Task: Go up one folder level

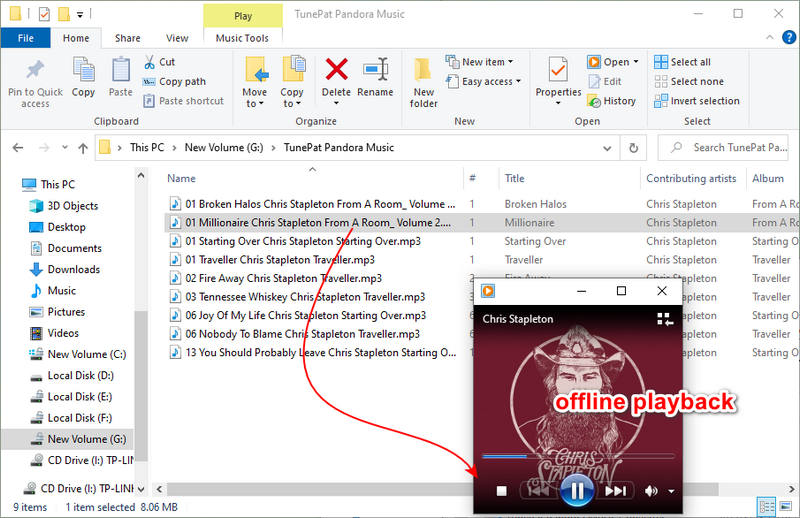Action: [83, 148]
